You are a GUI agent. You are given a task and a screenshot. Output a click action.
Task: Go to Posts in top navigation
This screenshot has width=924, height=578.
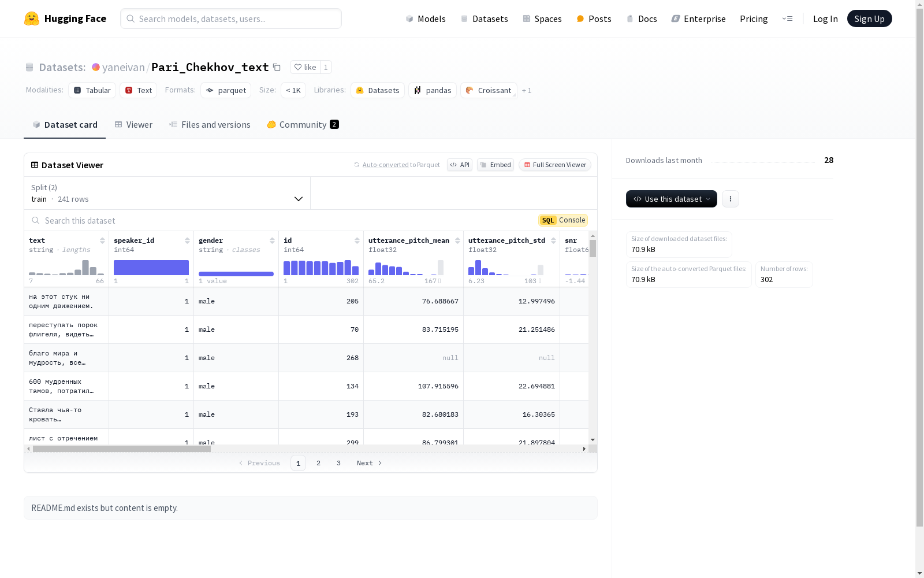click(594, 18)
